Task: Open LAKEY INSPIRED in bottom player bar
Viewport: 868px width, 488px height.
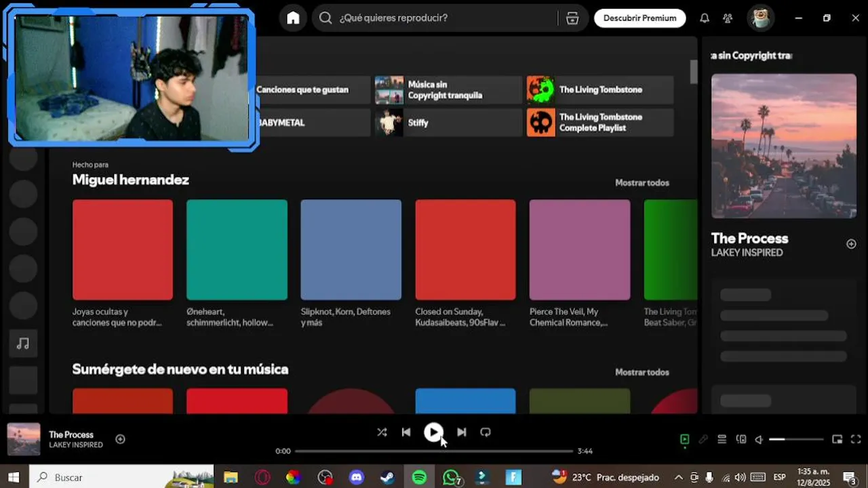Action: tap(76, 445)
